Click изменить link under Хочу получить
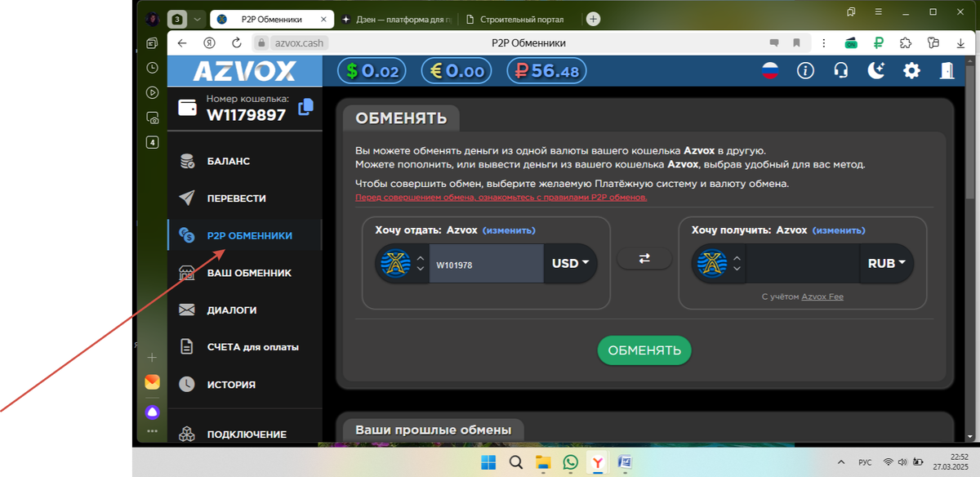This screenshot has height=477, width=980. (x=839, y=230)
